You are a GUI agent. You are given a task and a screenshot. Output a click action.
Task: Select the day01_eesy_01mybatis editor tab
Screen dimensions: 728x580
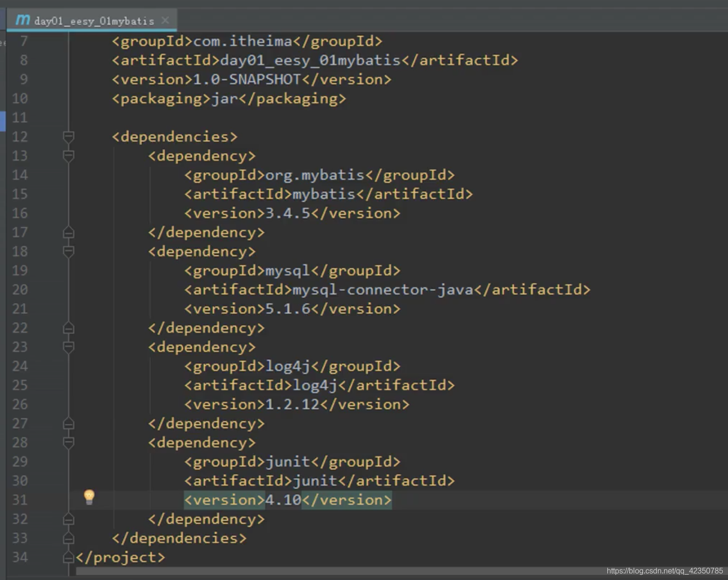pyautogui.click(x=92, y=21)
